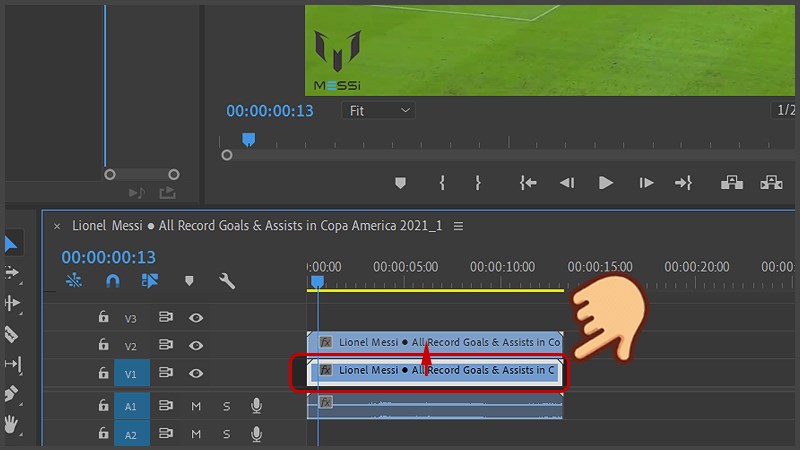Screen dimensions: 800x450
Task: Pick the Pen tool
Action: click(x=12, y=394)
